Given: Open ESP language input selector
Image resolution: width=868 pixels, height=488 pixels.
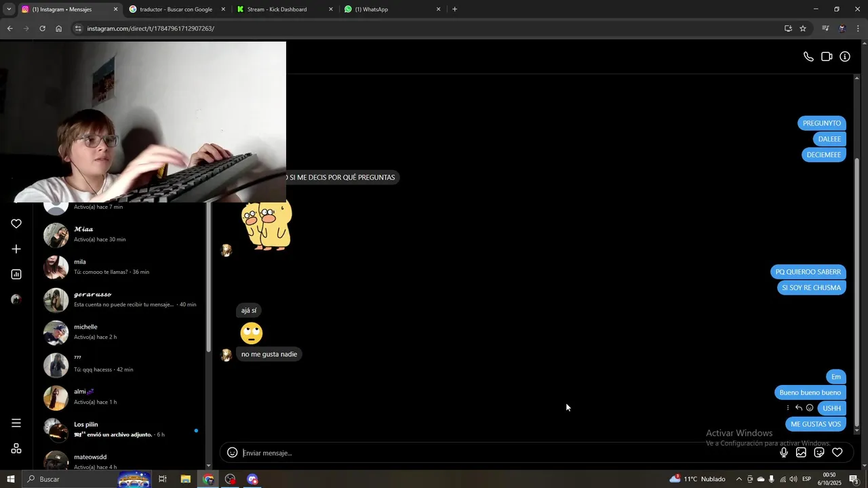Looking at the screenshot, I should (x=807, y=479).
